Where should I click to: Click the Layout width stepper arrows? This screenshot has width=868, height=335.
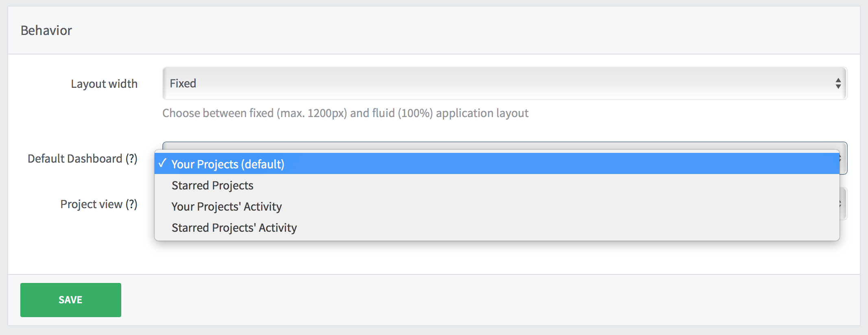click(x=838, y=83)
